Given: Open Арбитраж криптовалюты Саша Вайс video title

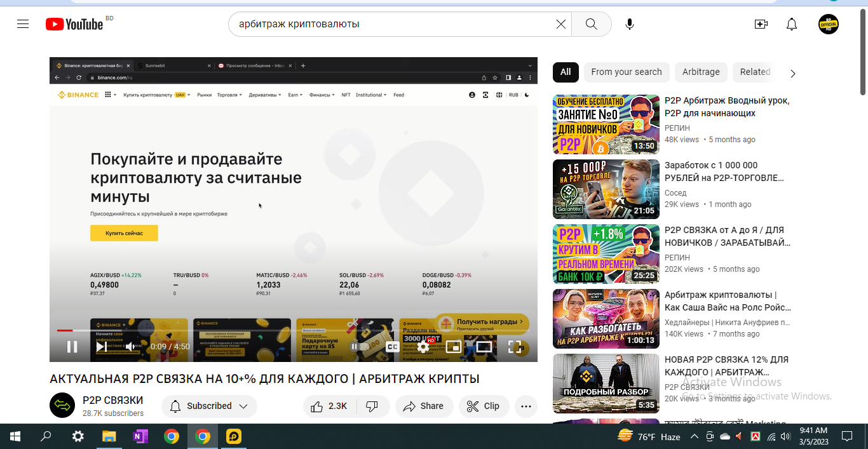Looking at the screenshot, I should 728,301.
